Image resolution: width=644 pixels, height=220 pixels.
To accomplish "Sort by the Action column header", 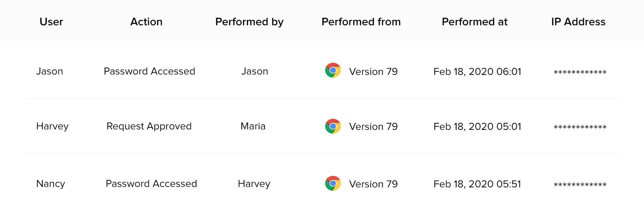I will click(146, 22).
